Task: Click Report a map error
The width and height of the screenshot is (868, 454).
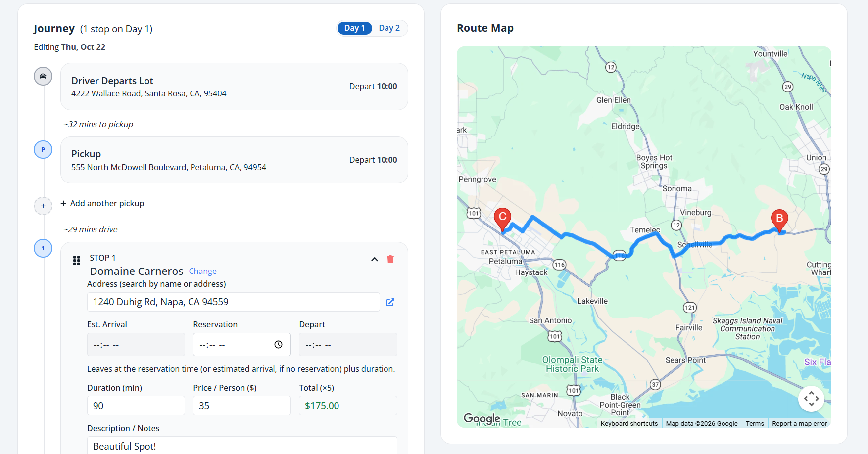Action: [x=799, y=424]
